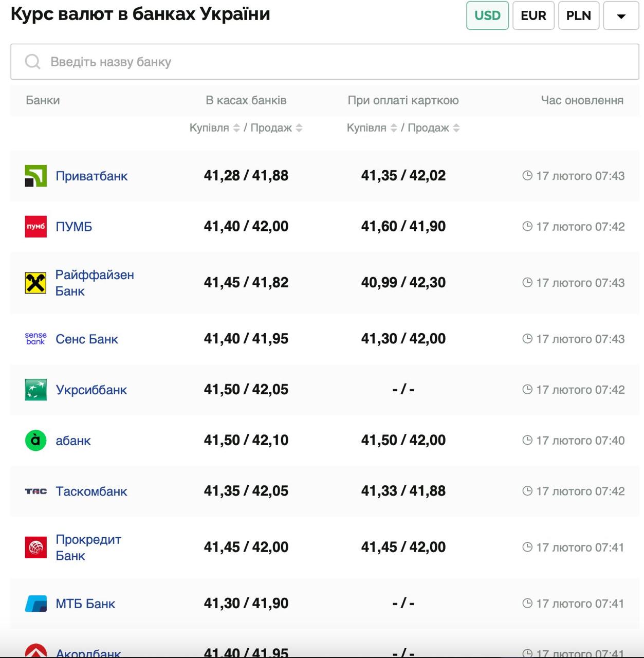Open the more currencies dropdown arrow
The width and height of the screenshot is (644, 658).
[x=621, y=16]
